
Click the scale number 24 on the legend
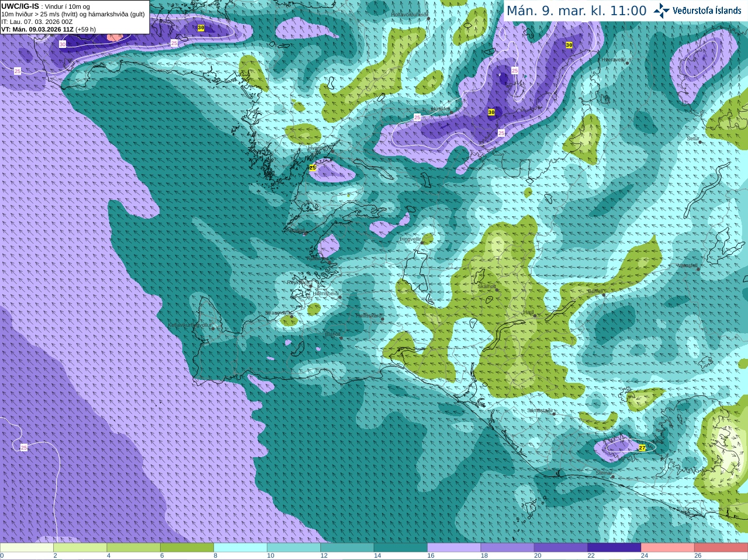tap(644, 556)
